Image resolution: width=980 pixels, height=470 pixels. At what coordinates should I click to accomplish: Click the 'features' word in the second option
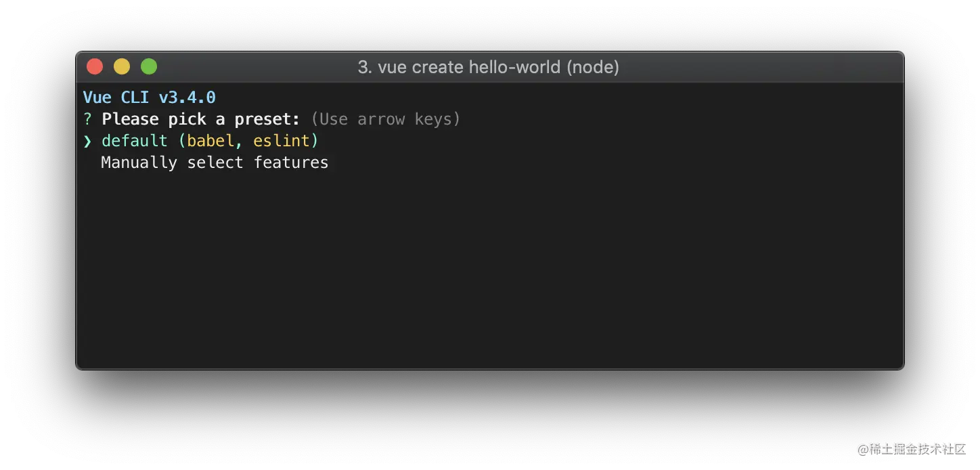(290, 163)
